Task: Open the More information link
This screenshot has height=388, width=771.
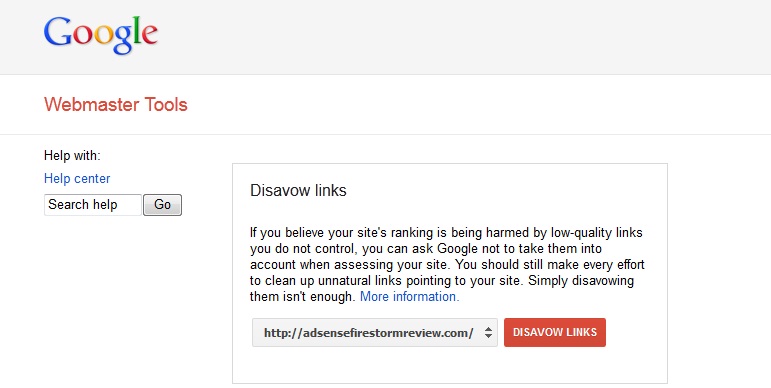Action: tap(410, 297)
